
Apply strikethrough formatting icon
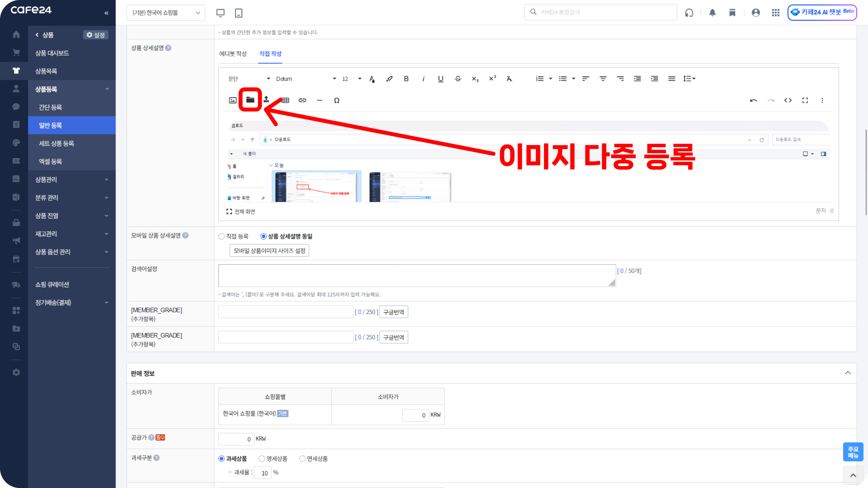click(458, 79)
